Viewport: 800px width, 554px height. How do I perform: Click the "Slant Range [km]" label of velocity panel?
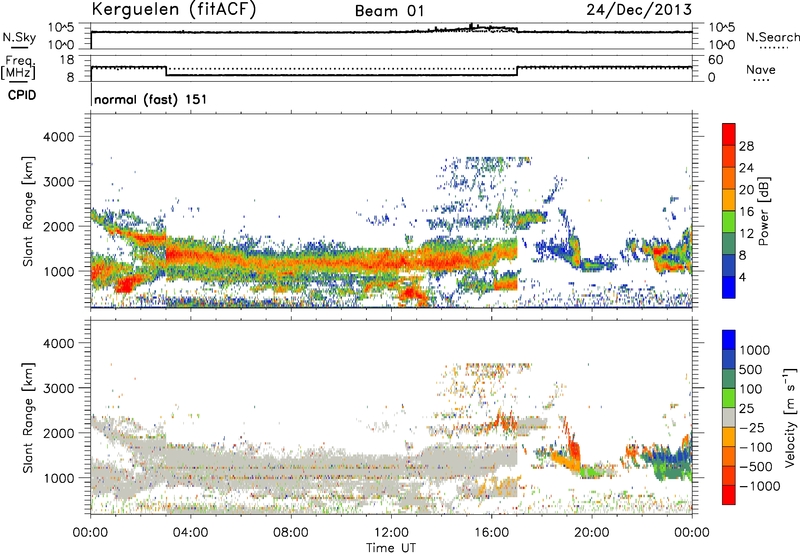28,418
